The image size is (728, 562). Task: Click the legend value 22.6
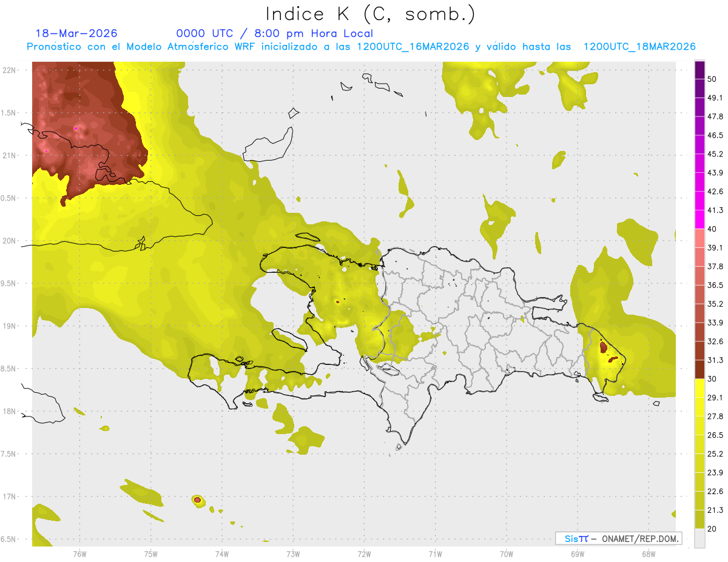click(x=715, y=491)
